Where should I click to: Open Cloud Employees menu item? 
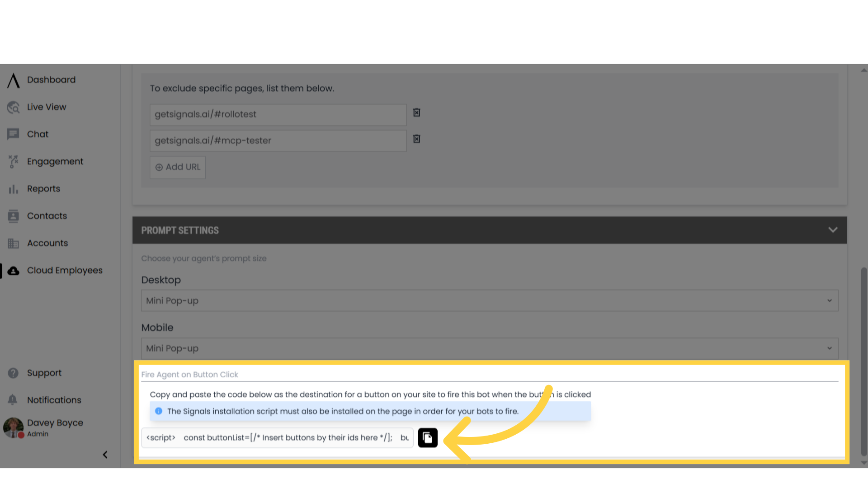(x=65, y=270)
